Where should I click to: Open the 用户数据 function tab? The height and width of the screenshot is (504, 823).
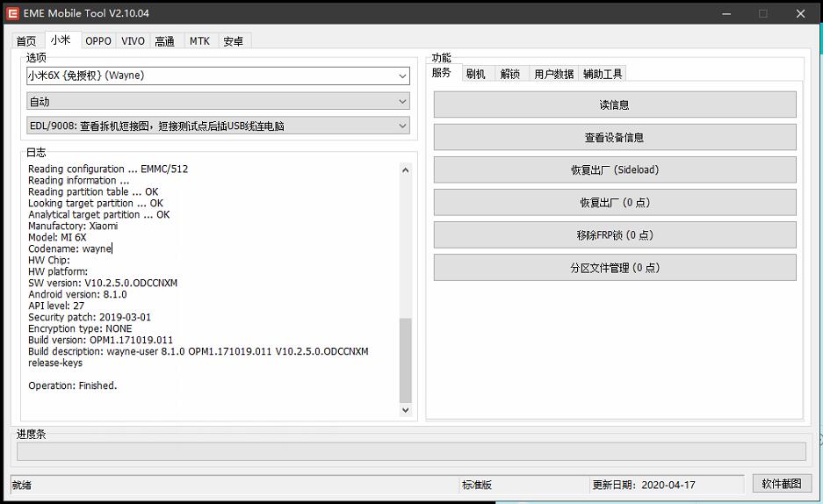(x=553, y=74)
